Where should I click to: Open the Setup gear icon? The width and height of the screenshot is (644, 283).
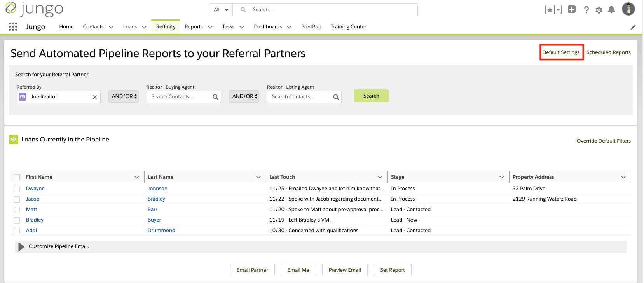pyautogui.click(x=599, y=10)
